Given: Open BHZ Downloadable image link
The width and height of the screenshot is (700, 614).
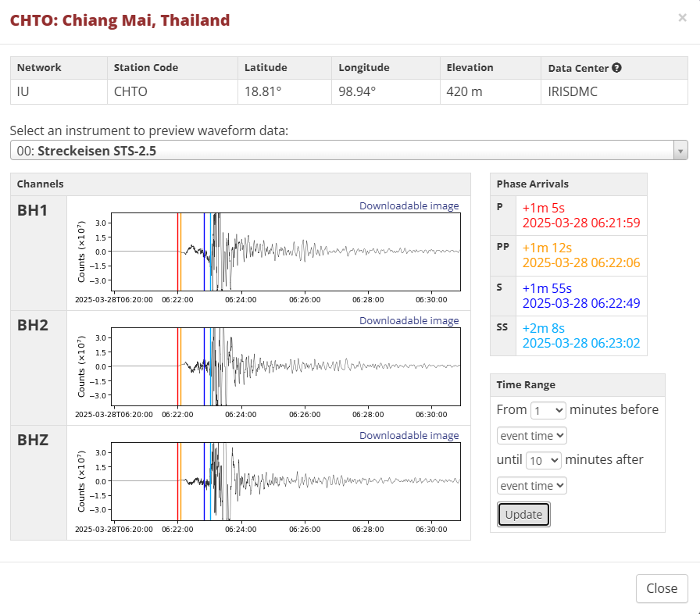Looking at the screenshot, I should point(409,436).
